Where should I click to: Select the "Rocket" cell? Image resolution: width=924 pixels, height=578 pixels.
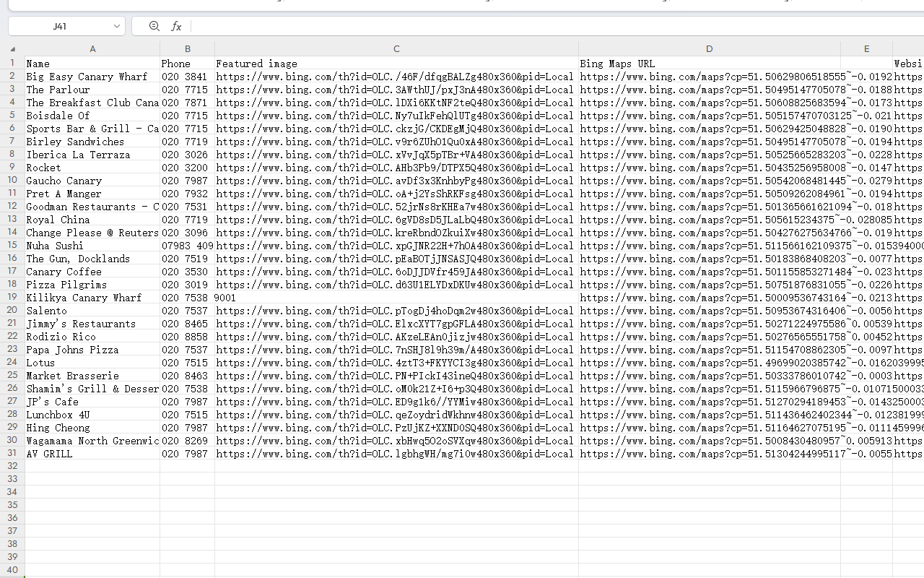92,168
